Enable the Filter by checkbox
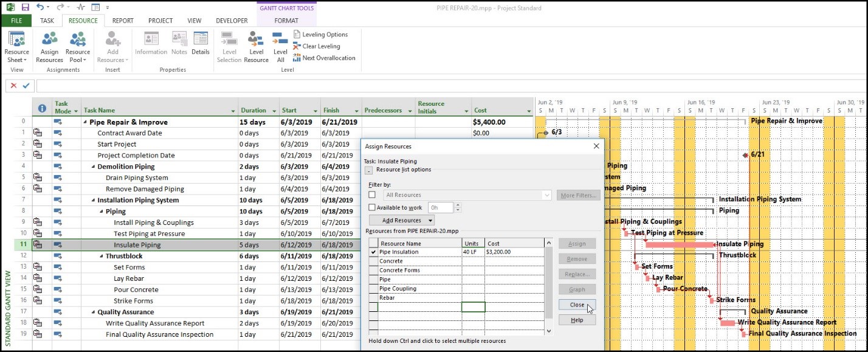 click(x=372, y=195)
